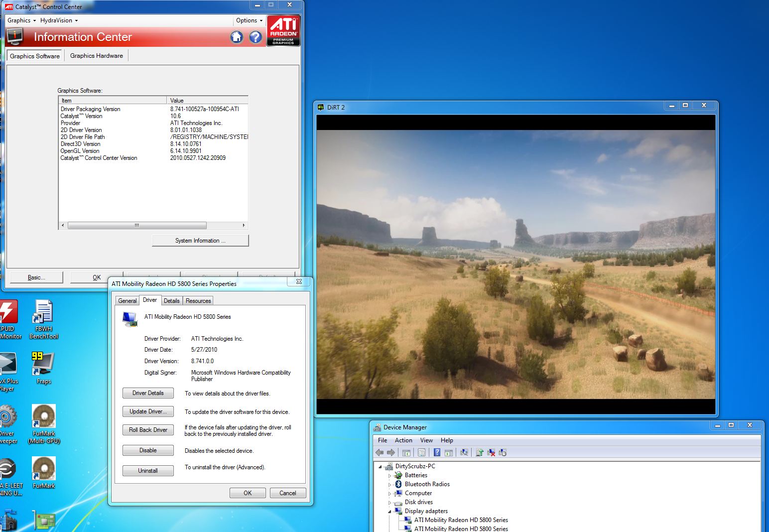Click left scroll arrow in Graphics Software list

click(x=63, y=225)
